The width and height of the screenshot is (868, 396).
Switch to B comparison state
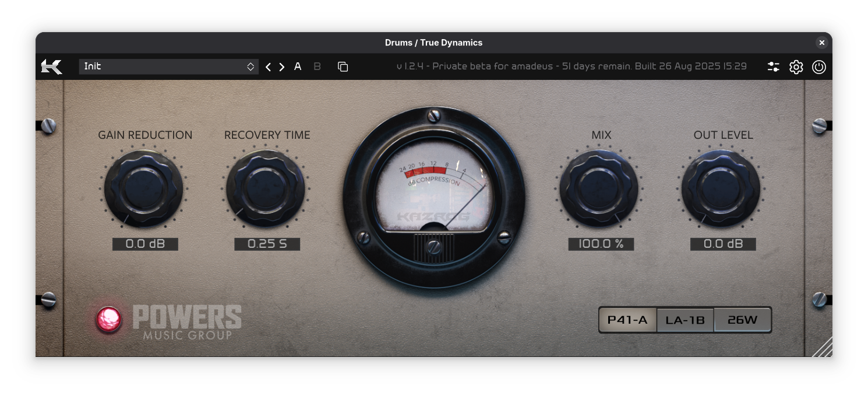(x=317, y=66)
